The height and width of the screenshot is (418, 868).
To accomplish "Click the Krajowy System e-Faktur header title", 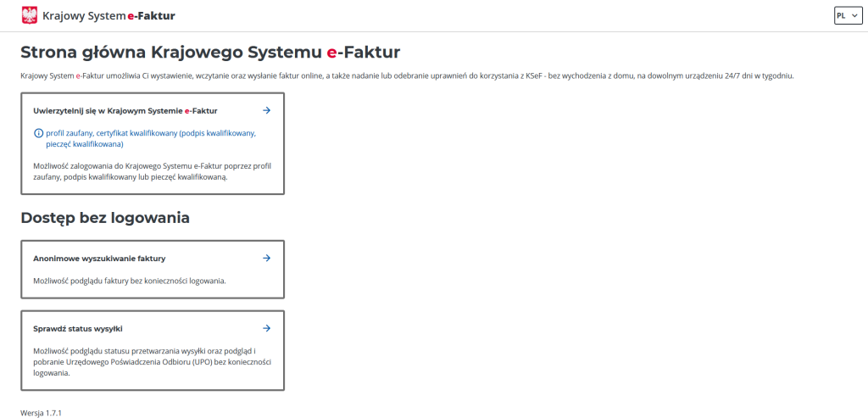I will pos(108,16).
